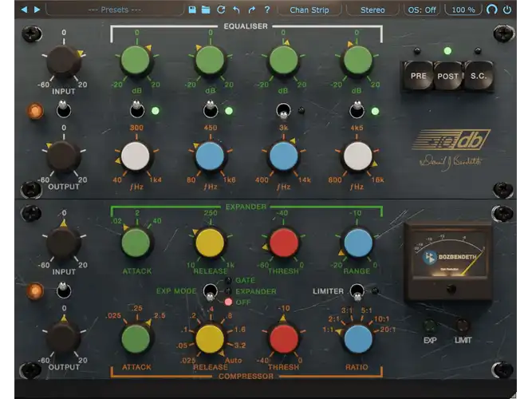Click the equaliser OUTPUT knob
Screen dimensions: 532x399
pyautogui.click(x=64, y=156)
